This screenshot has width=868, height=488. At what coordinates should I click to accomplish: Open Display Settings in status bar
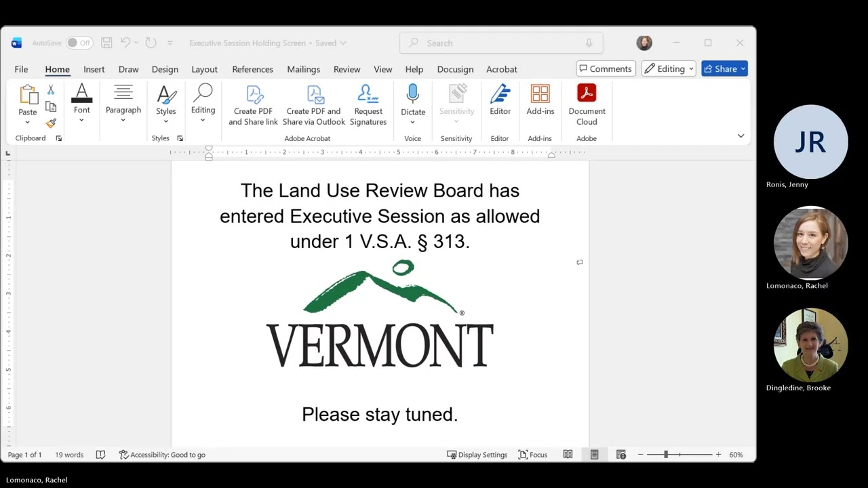pyautogui.click(x=477, y=455)
